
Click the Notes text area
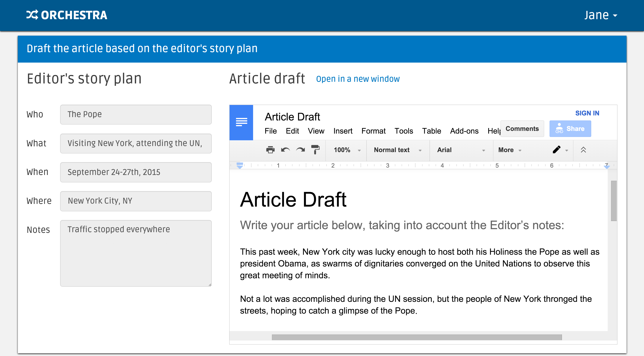tap(136, 253)
